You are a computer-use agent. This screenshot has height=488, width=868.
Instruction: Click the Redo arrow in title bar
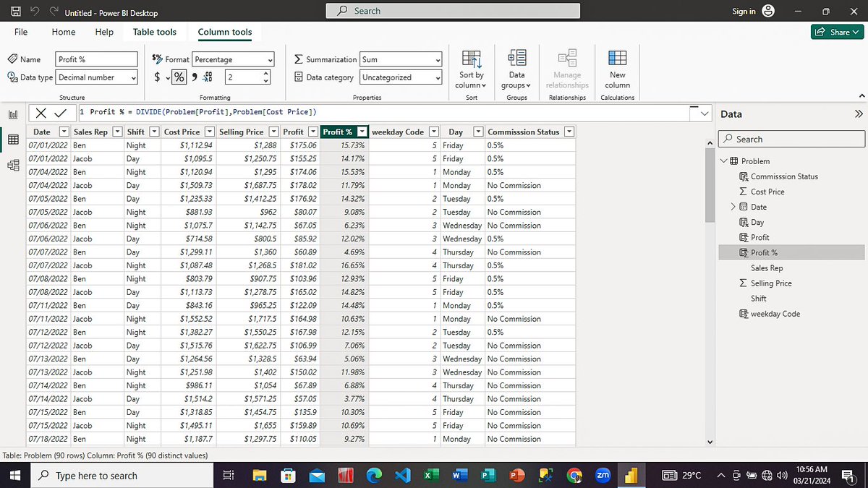(54, 12)
